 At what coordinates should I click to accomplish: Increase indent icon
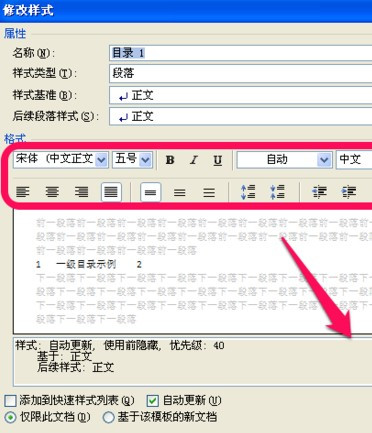349,192
